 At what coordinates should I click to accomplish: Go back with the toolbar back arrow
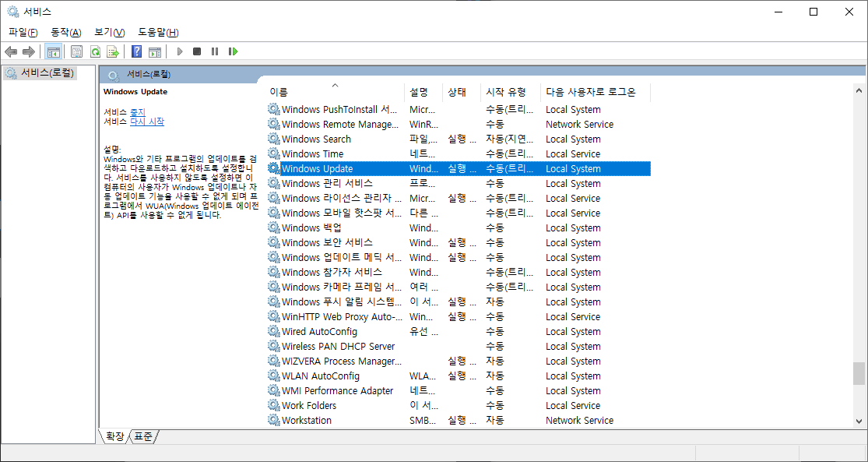coord(11,51)
